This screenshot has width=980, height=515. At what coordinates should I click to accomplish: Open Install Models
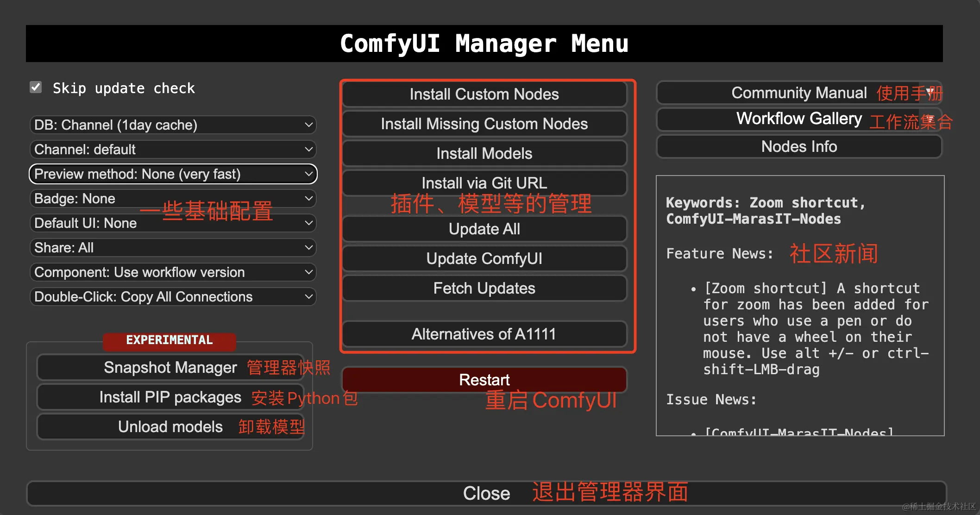click(484, 153)
